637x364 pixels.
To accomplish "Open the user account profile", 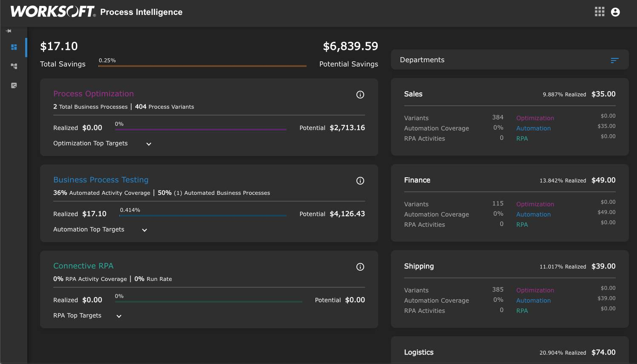I will [x=615, y=12].
